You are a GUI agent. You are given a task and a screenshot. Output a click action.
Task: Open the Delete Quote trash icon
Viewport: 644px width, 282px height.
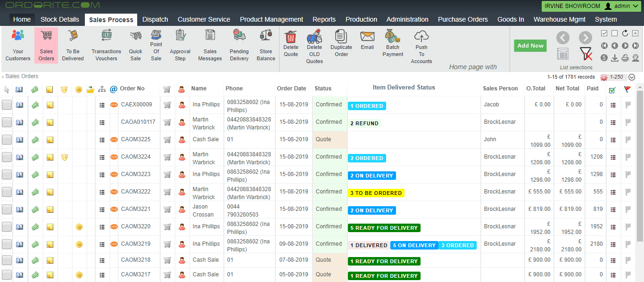click(291, 36)
